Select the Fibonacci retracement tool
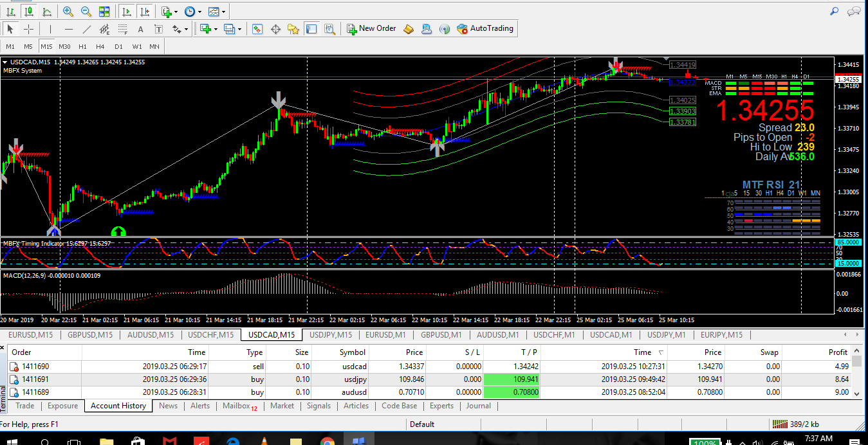Screen dimensions: 868x445 pos(122,29)
